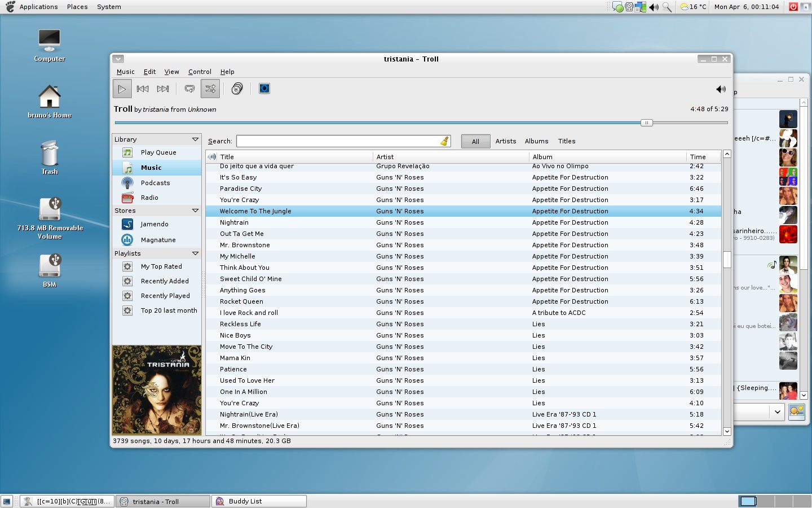Click the panel volume icon
This screenshot has width=812, height=508.
coord(654,7)
